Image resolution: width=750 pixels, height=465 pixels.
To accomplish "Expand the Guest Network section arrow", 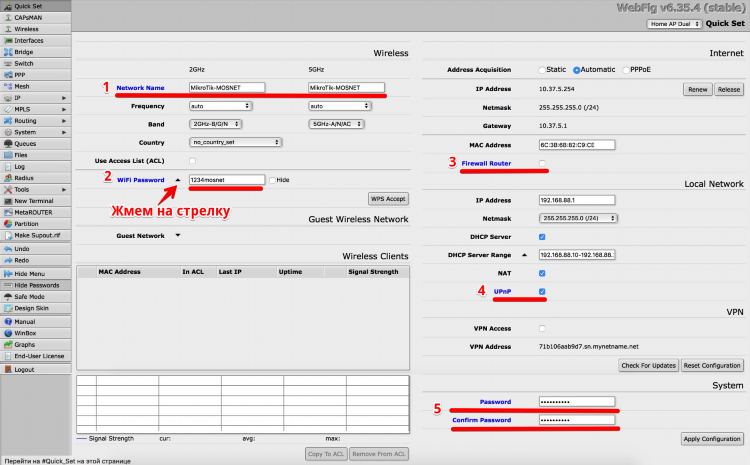I will click(x=177, y=235).
